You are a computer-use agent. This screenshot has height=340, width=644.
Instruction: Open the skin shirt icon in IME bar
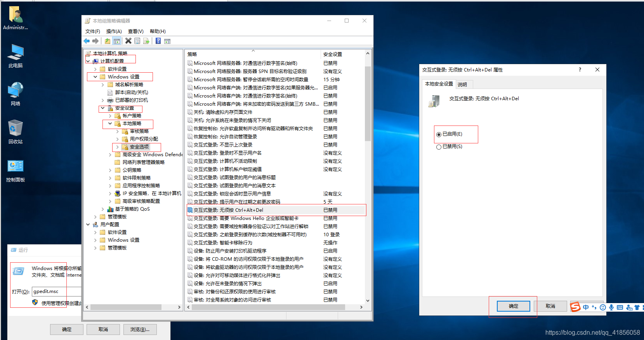tap(637, 307)
